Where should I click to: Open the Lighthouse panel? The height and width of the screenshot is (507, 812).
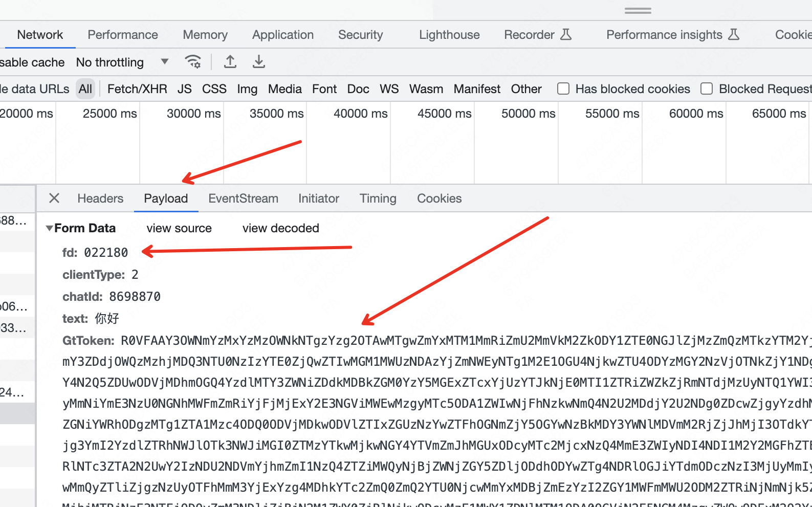point(449,35)
